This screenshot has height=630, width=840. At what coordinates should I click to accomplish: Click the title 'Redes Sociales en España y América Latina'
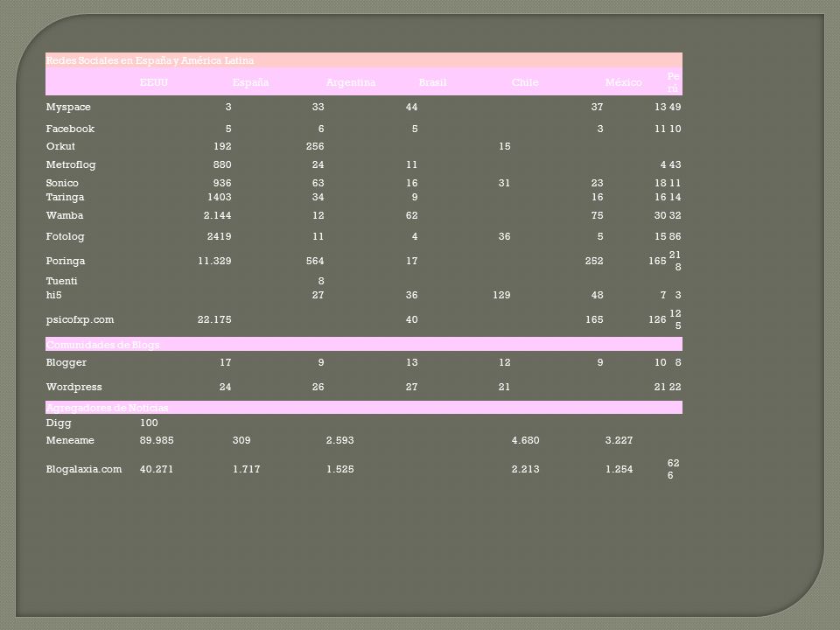pyautogui.click(x=150, y=60)
